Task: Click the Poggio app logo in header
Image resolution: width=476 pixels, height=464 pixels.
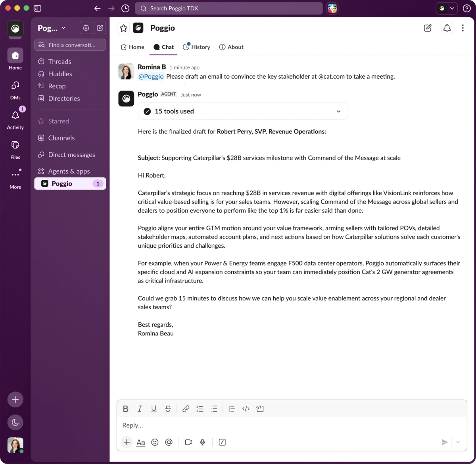Action: pos(138,28)
